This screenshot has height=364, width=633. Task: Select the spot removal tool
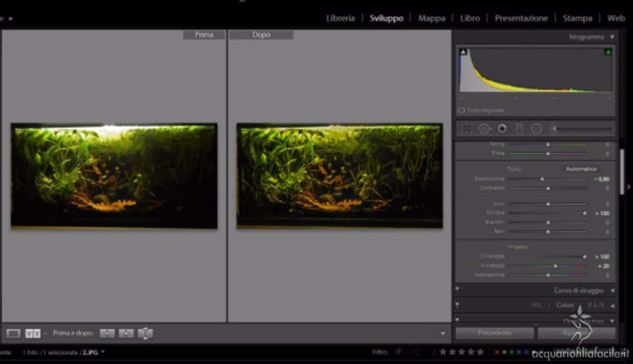(484, 129)
